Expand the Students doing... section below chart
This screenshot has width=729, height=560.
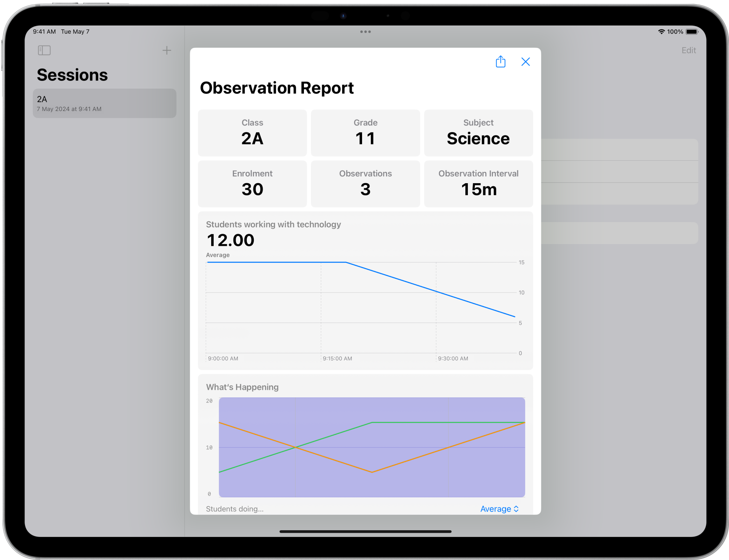coord(235,509)
